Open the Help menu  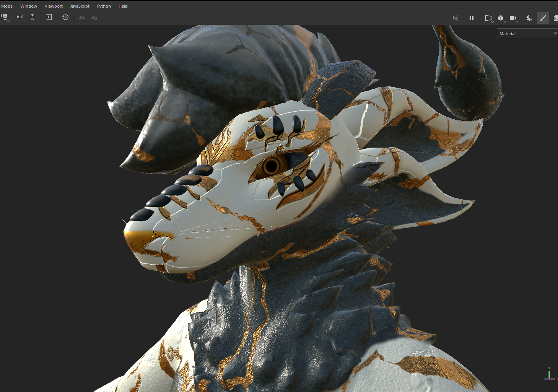tap(123, 6)
